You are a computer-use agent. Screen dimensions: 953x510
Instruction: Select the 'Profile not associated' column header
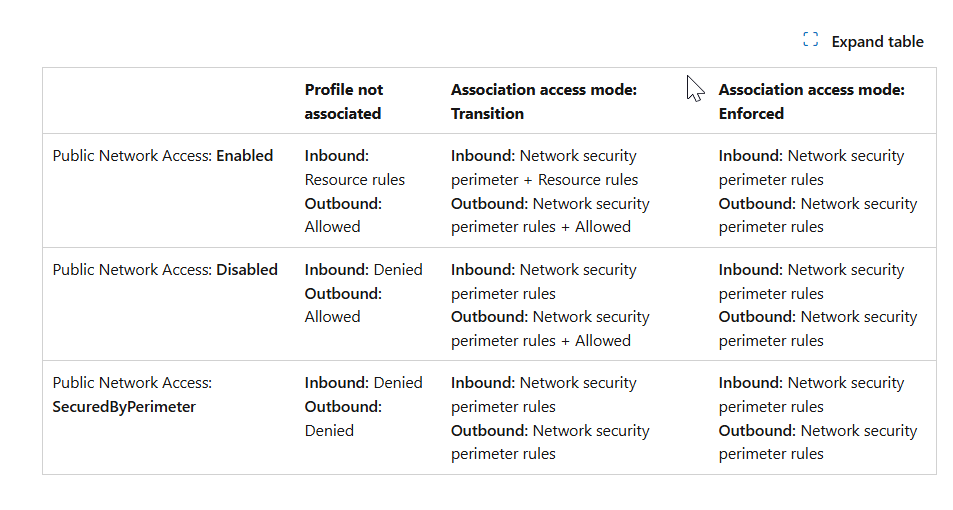(x=344, y=101)
